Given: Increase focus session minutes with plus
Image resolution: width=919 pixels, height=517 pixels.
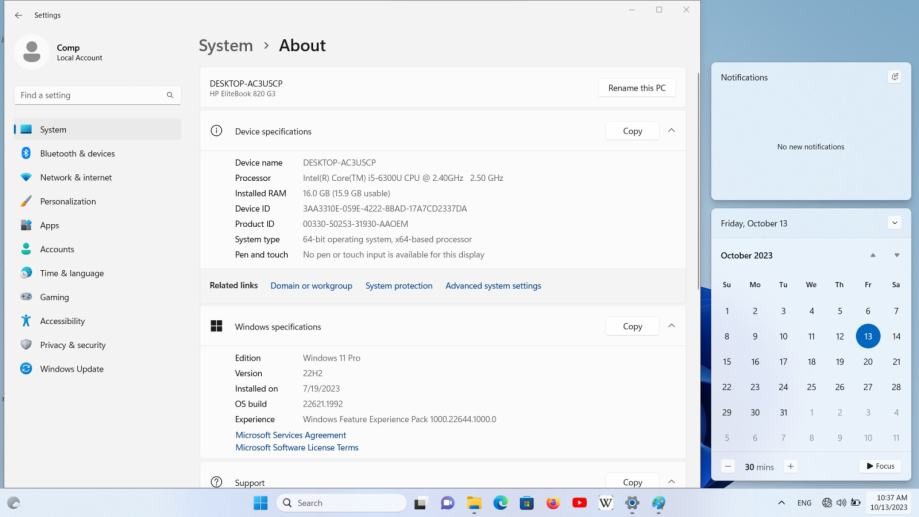Looking at the screenshot, I should click(x=790, y=466).
